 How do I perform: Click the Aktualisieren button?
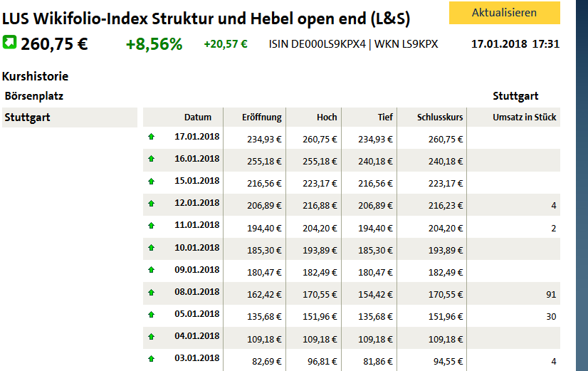[x=504, y=13]
